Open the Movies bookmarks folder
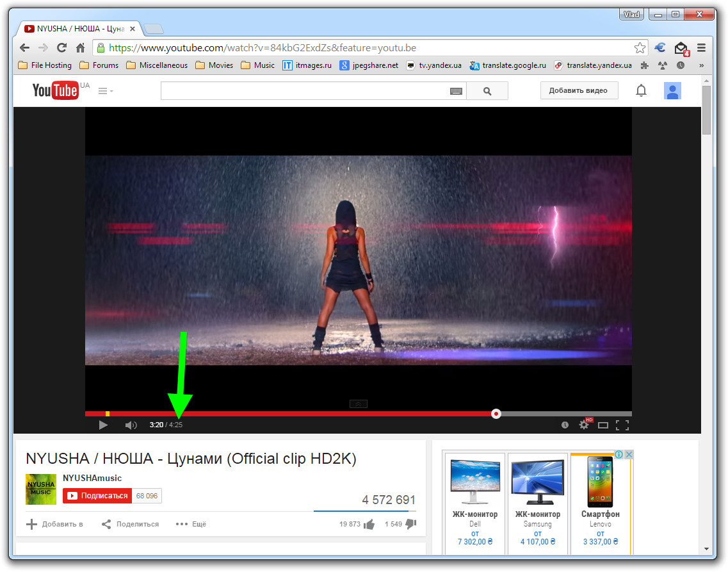 tap(214, 65)
